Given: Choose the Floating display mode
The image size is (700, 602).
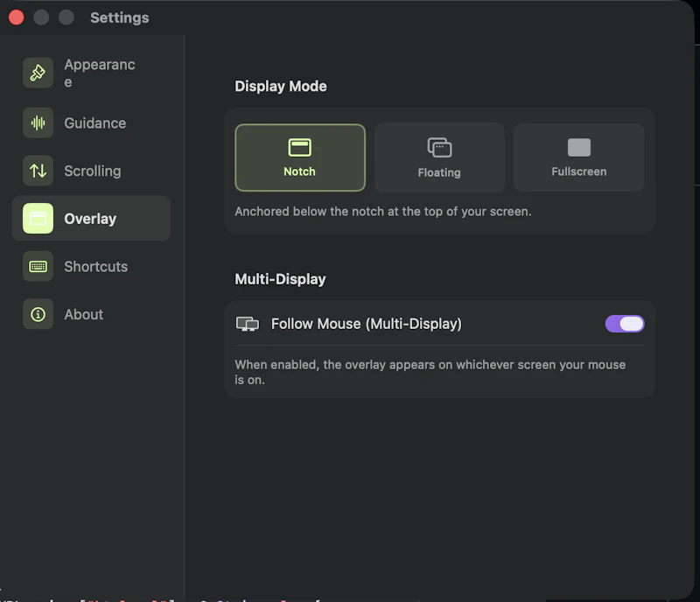Looking at the screenshot, I should [x=440, y=157].
